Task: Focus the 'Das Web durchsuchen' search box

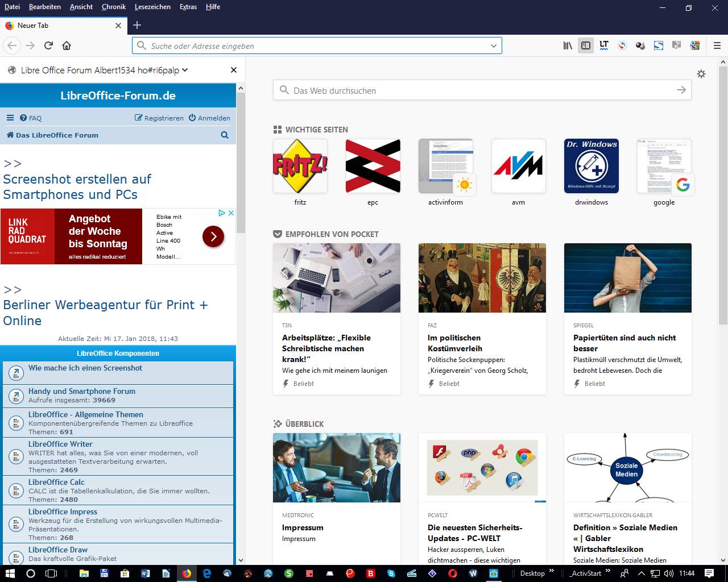Action: [482, 90]
